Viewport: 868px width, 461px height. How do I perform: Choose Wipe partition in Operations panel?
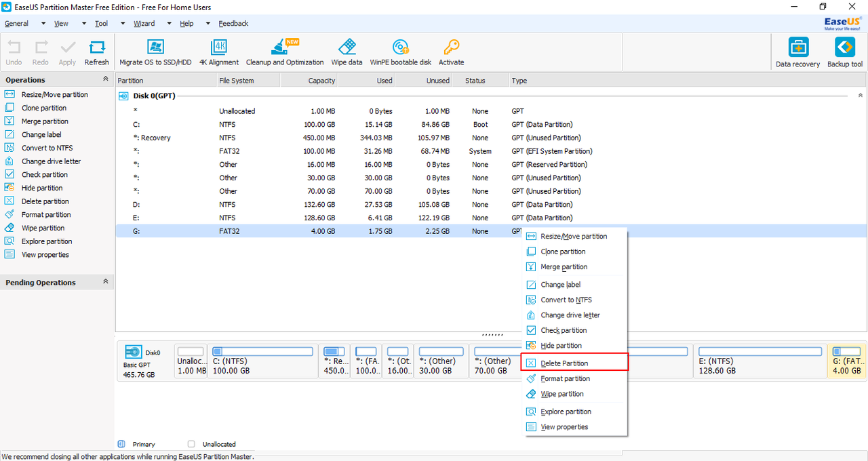point(35,228)
